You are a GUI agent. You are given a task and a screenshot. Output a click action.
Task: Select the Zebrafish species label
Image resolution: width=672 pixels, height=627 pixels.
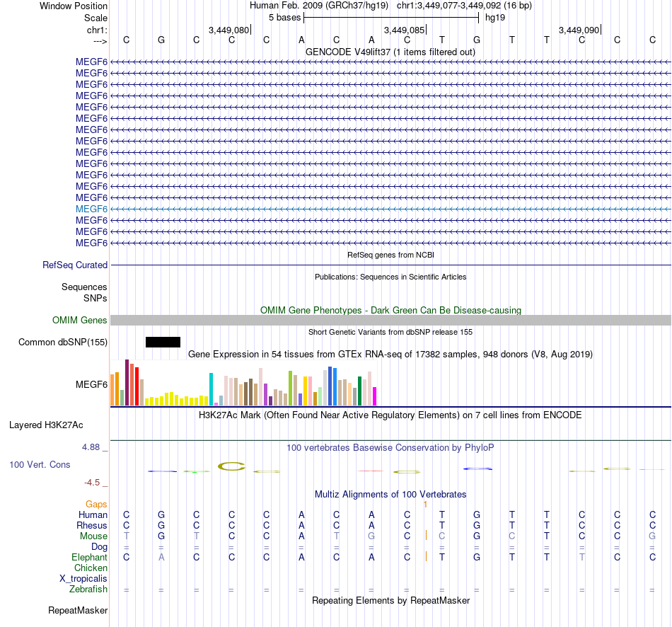88,589
